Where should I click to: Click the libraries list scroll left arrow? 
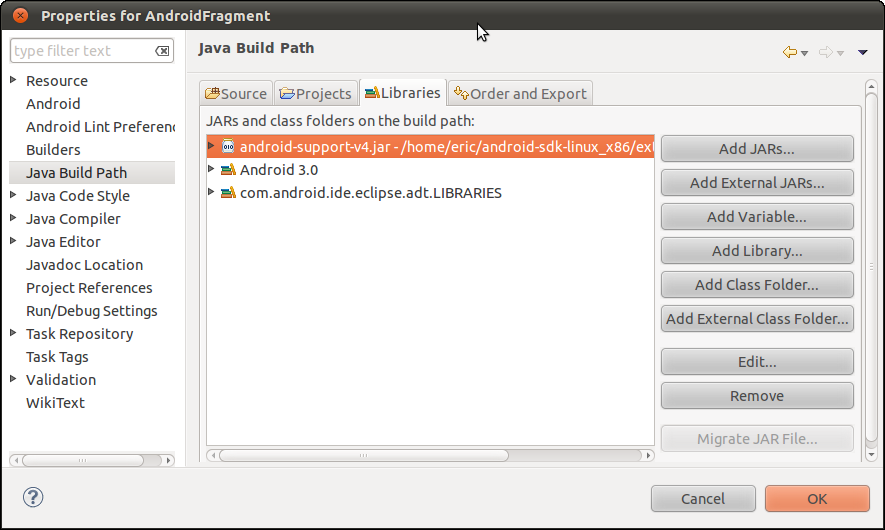click(212, 455)
